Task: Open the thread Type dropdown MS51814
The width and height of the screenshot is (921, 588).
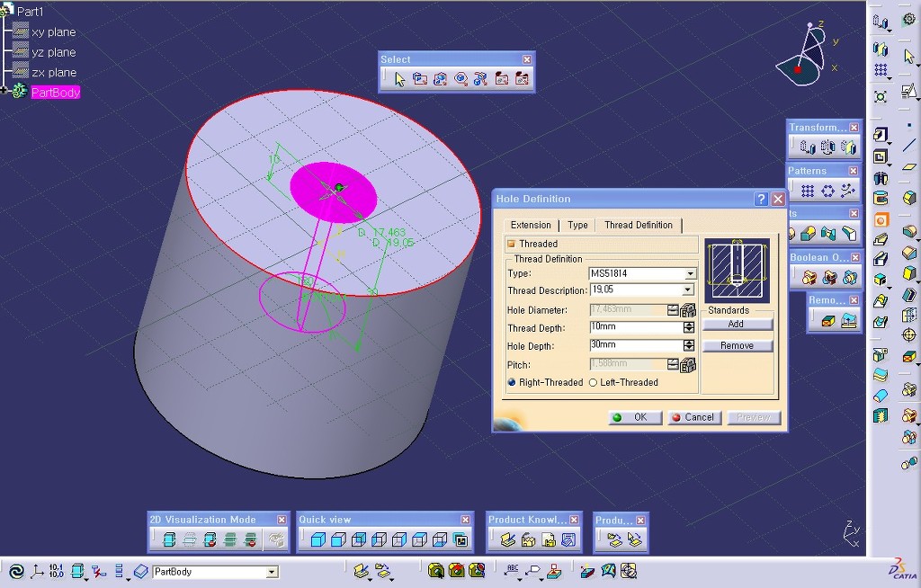Action: (x=690, y=273)
